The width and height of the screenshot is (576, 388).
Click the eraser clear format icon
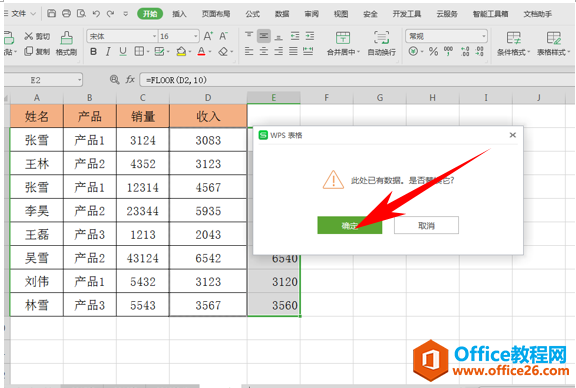223,51
